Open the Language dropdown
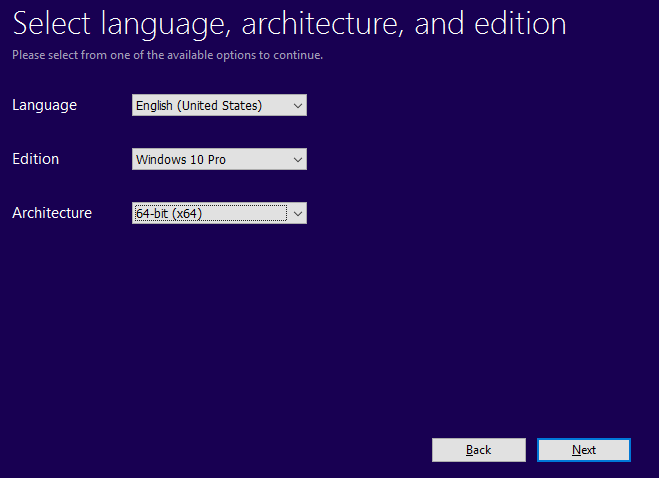 [x=219, y=105]
